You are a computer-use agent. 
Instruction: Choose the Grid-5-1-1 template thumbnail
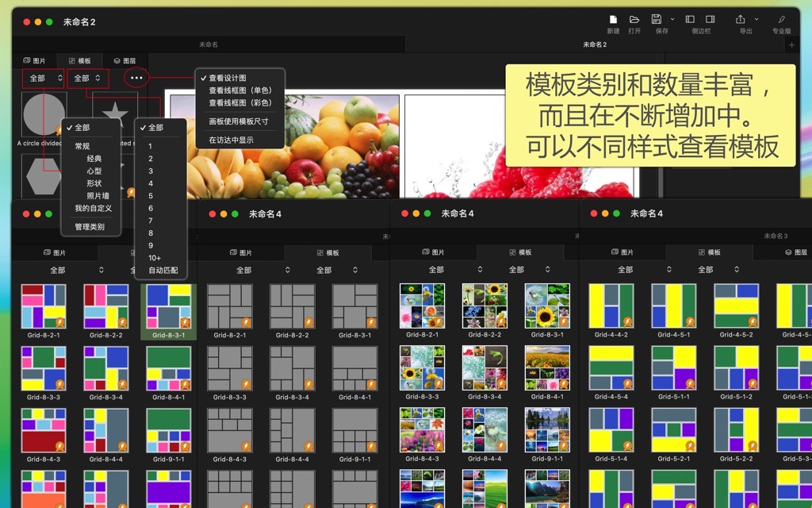pos(674,368)
